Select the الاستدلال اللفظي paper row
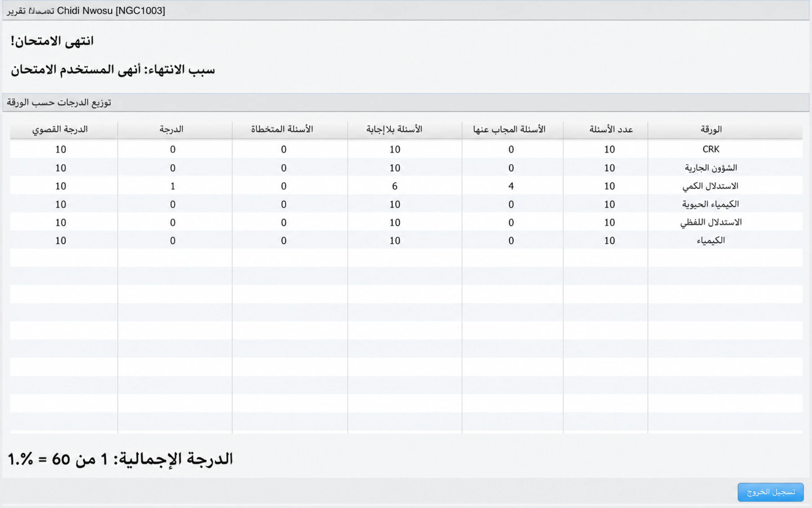The height and width of the screenshot is (508, 812). 406,222
